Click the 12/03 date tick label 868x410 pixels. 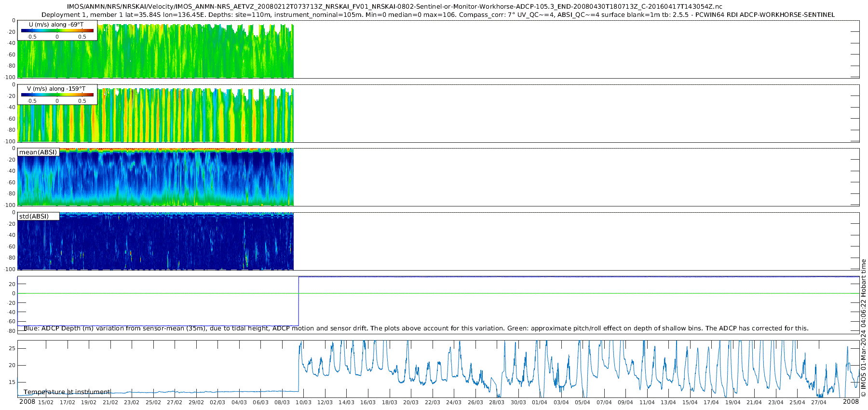pos(325,402)
